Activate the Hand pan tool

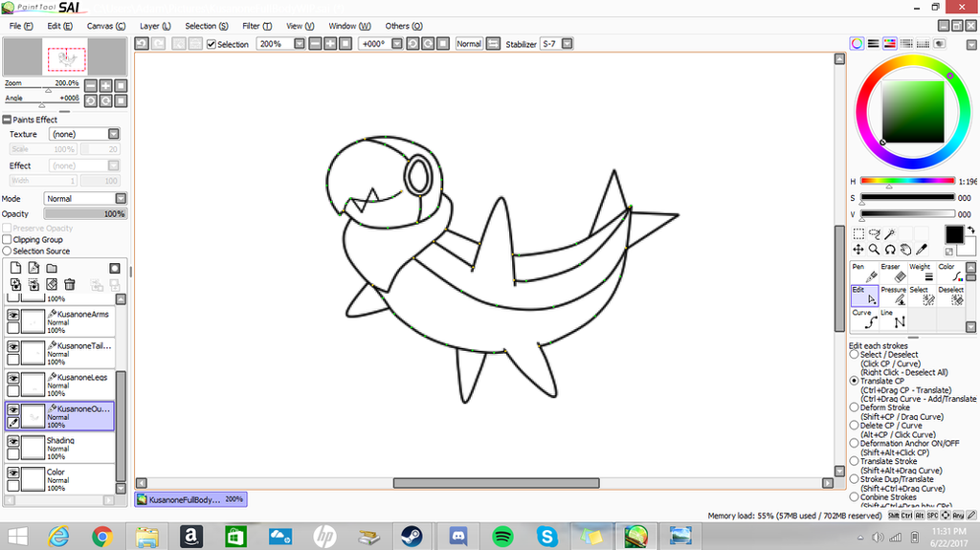(x=905, y=250)
